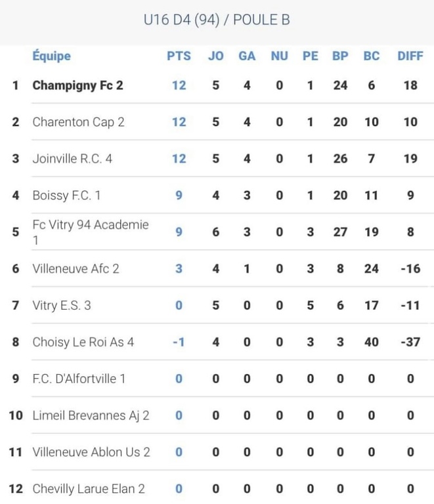
Task: Click the Boissy F.C. 1 team name
Action: coord(66,196)
